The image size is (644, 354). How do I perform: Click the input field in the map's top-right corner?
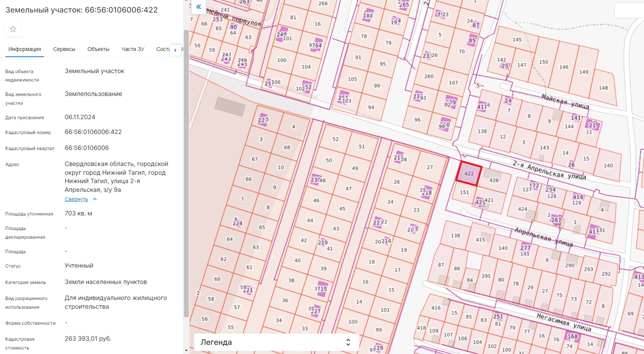tap(630, 10)
